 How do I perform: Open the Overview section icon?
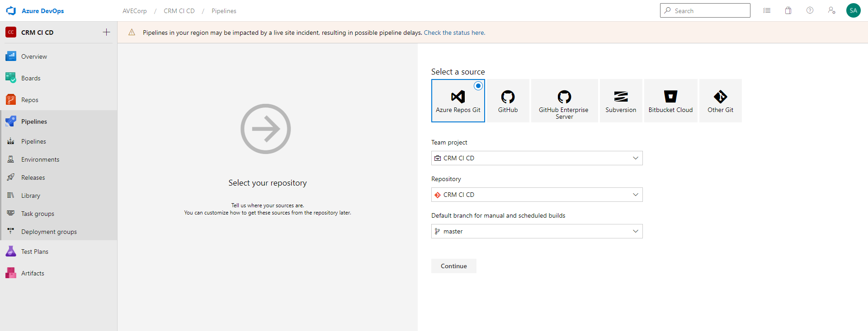[11, 56]
